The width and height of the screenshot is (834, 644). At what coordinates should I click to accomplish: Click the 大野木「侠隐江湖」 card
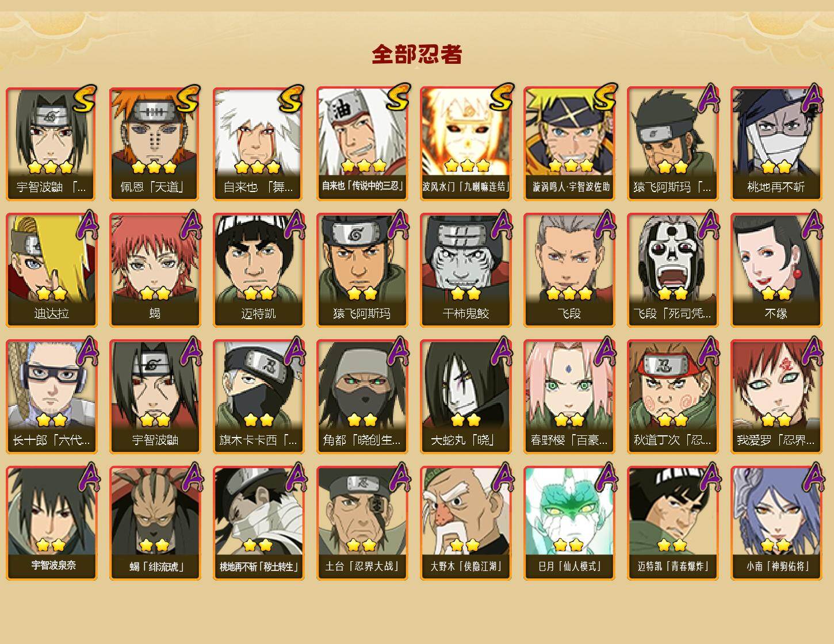coord(465,523)
